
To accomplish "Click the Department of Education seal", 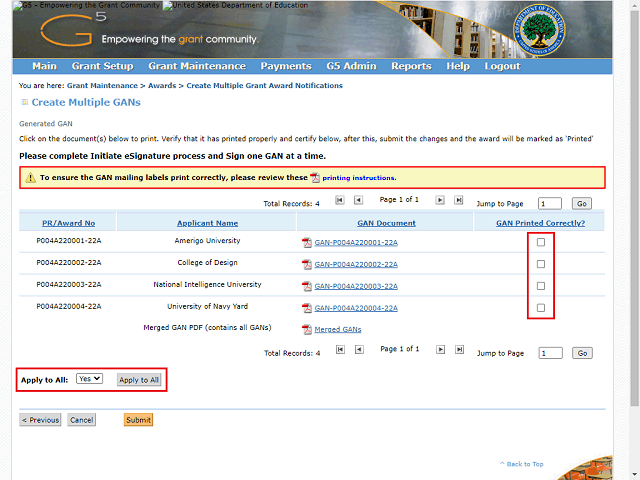I will tap(539, 31).
